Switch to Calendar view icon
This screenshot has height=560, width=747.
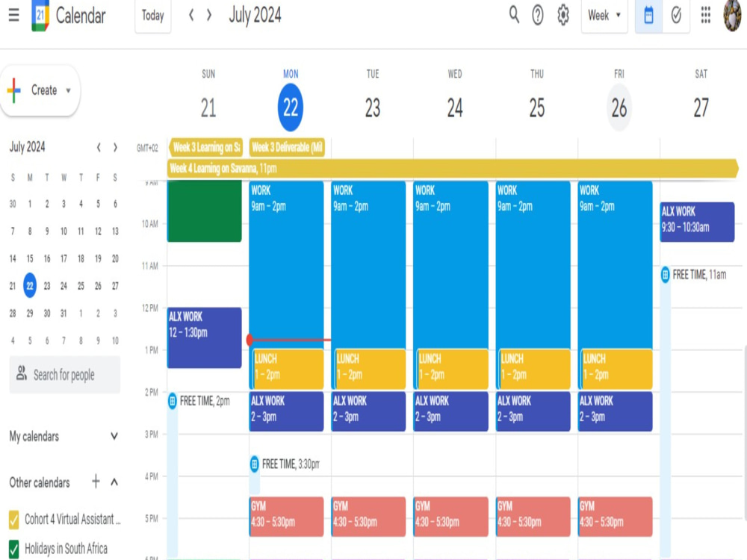pos(648,16)
